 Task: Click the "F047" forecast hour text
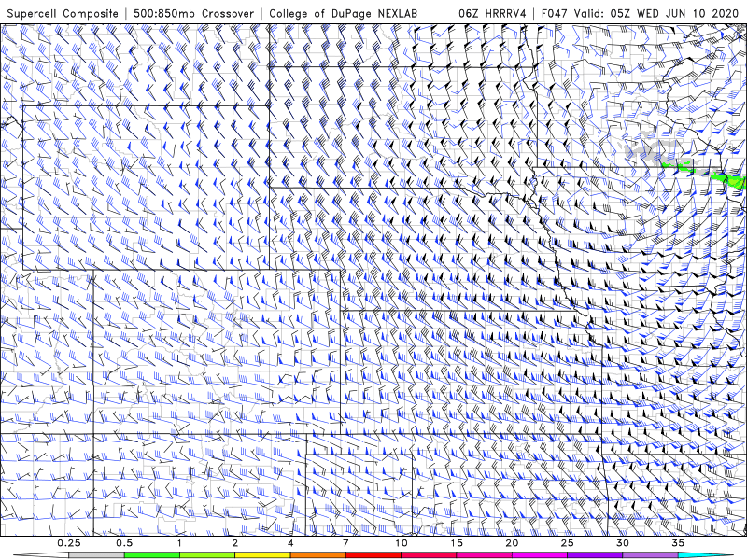pos(555,13)
